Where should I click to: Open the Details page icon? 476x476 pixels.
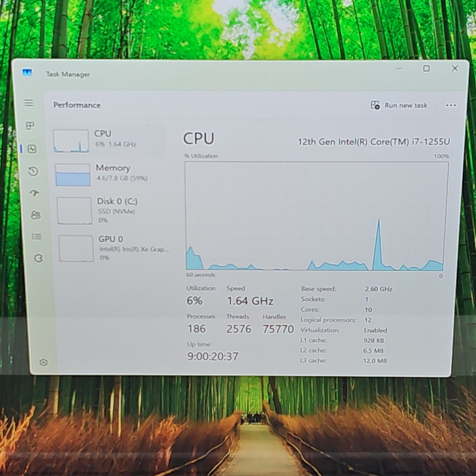point(37,237)
